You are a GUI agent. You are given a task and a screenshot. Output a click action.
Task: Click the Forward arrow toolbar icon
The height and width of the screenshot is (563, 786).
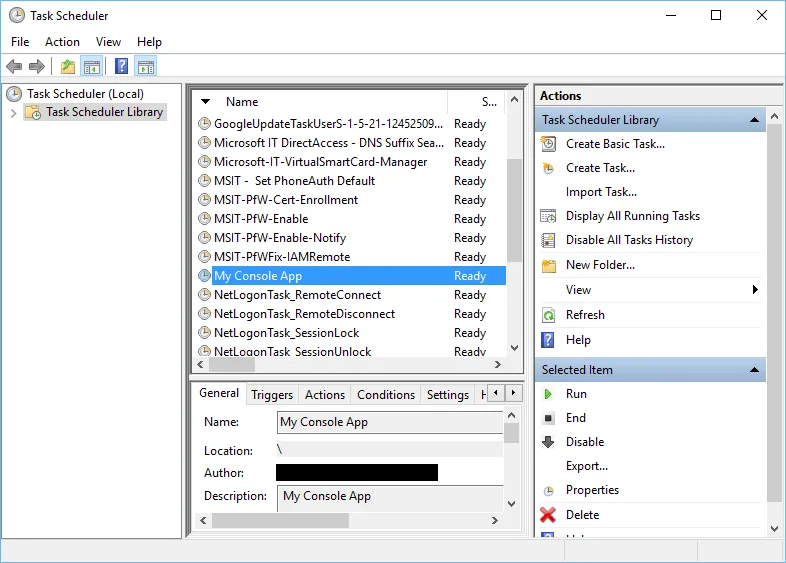tap(37, 66)
